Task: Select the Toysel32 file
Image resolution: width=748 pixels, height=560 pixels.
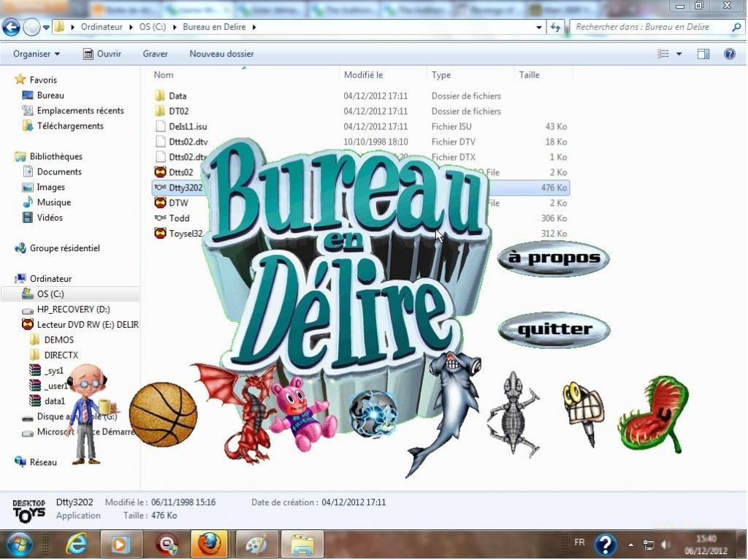Action: point(178,233)
